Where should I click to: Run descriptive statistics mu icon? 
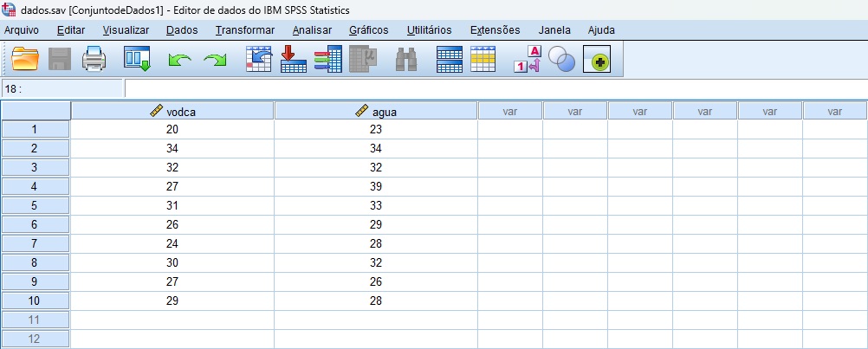click(x=363, y=59)
